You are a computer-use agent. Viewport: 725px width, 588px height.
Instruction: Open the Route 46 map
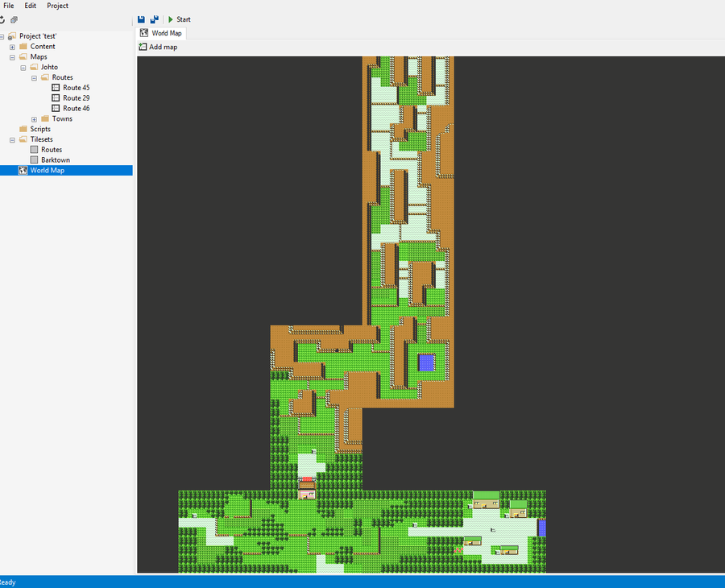pyautogui.click(x=77, y=108)
